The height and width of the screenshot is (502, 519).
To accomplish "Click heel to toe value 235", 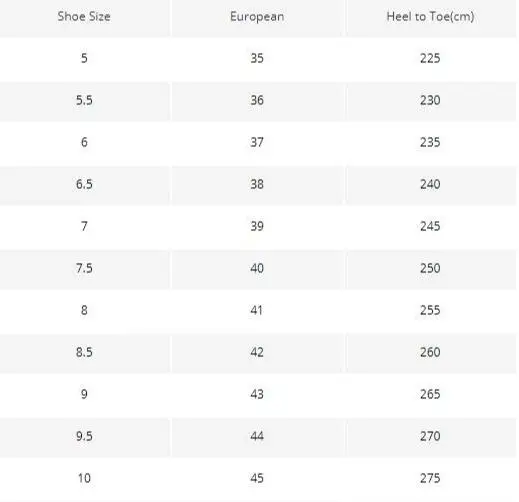I will coord(430,142).
